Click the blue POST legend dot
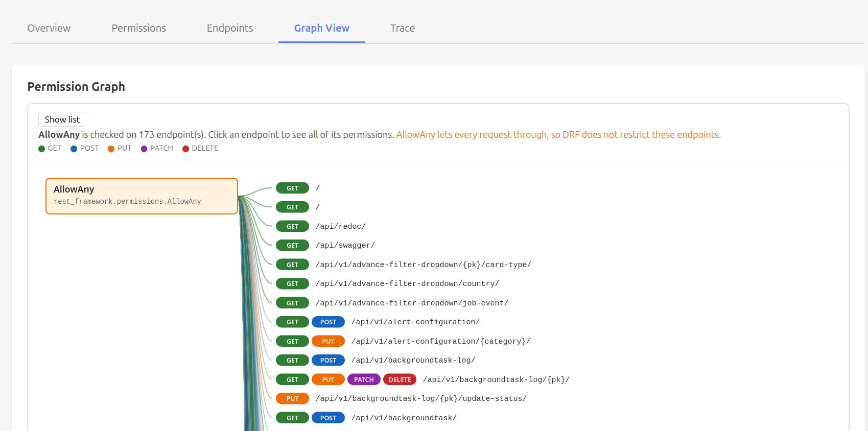Image resolution: width=868 pixels, height=431 pixels. [74, 149]
